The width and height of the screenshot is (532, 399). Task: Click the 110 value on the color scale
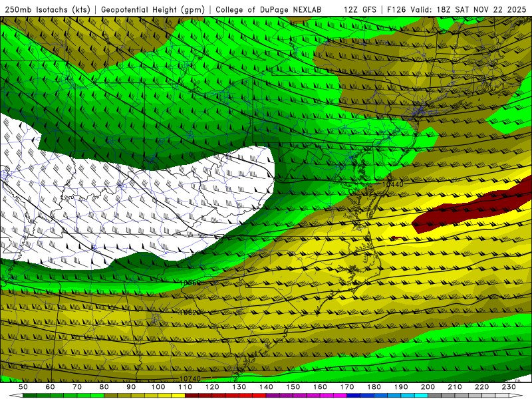point(186,387)
